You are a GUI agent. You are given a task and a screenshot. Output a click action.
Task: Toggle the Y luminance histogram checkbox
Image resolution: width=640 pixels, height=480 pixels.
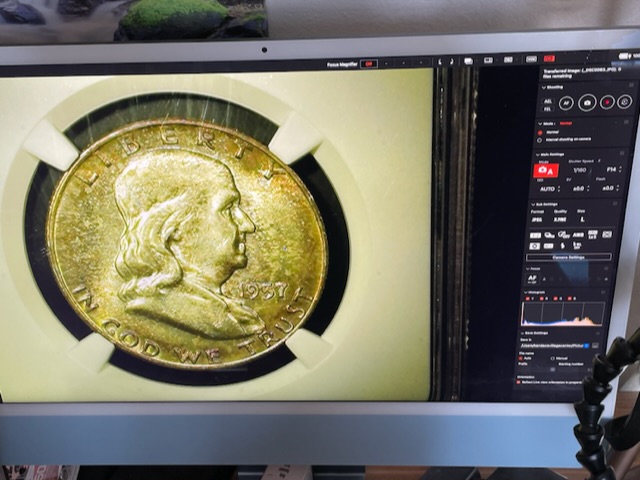[x=527, y=299]
